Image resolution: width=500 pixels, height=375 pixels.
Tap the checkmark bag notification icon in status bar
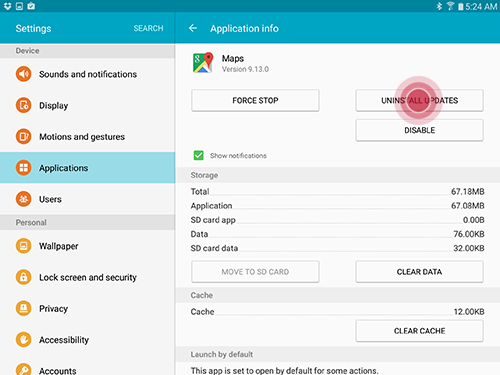coord(31,6)
